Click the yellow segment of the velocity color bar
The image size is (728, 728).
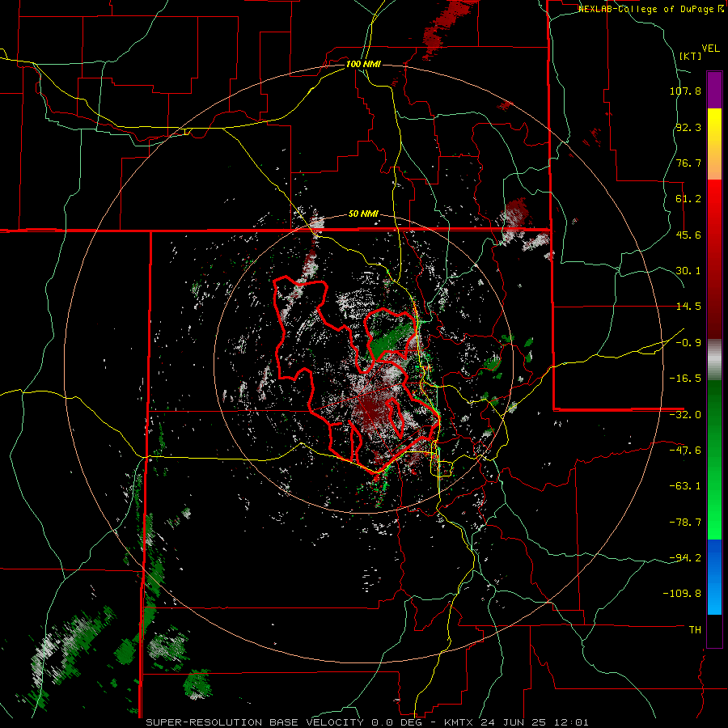(714, 144)
